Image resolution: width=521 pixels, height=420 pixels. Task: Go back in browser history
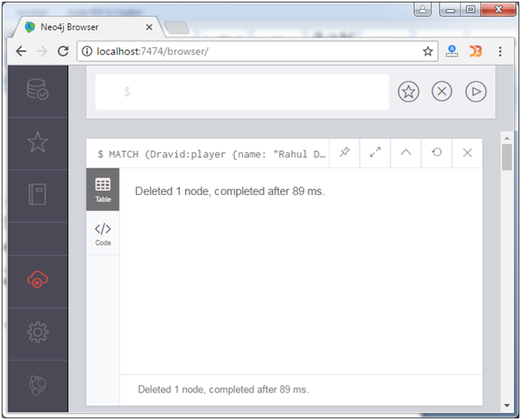tap(22, 51)
